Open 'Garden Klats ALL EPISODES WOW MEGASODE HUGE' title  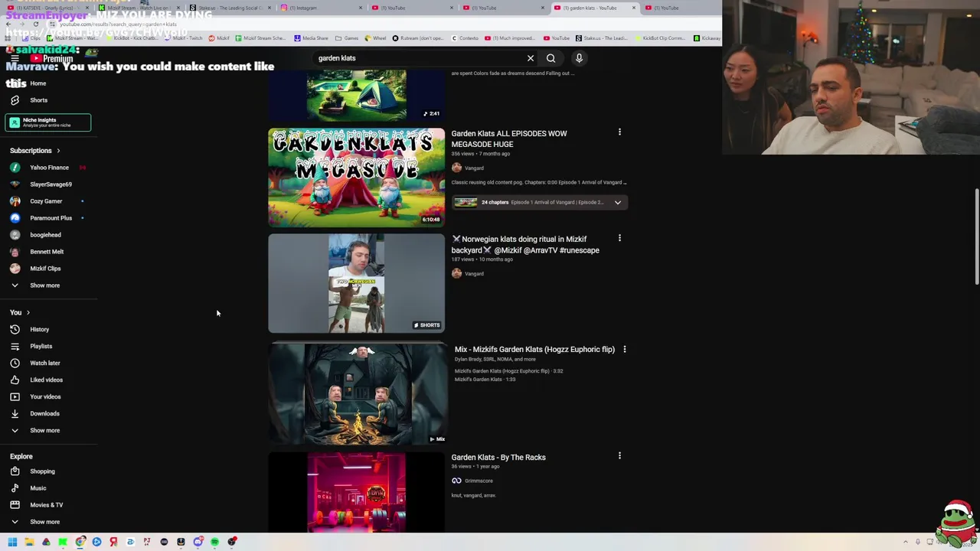click(509, 139)
